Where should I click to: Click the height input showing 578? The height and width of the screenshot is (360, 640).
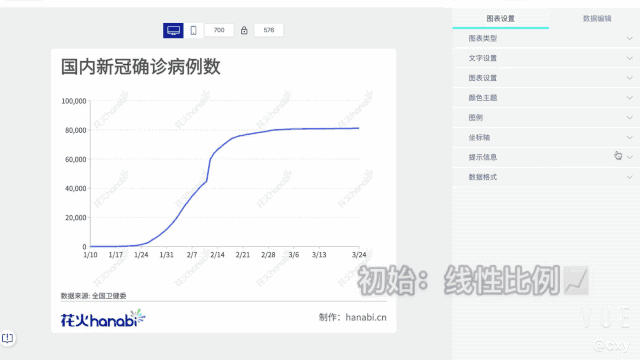269,30
